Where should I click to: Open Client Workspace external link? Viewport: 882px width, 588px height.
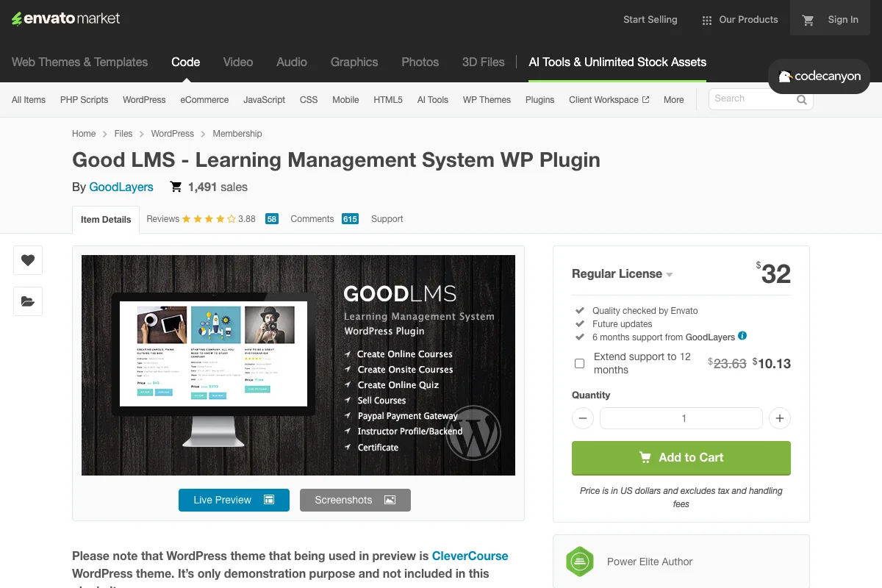coord(609,100)
